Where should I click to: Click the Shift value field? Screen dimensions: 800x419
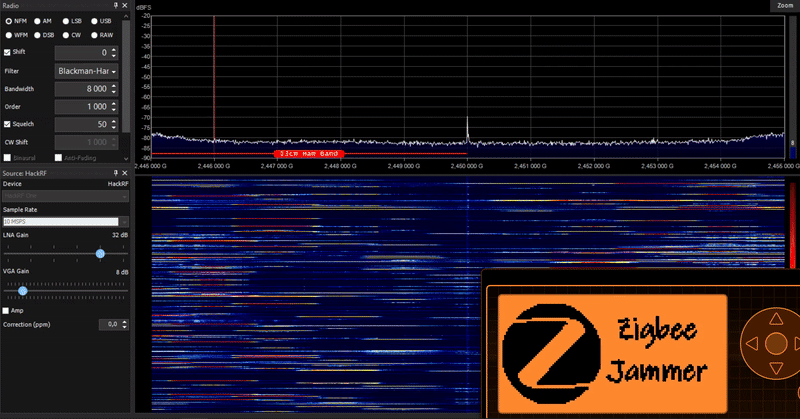tap(82, 53)
